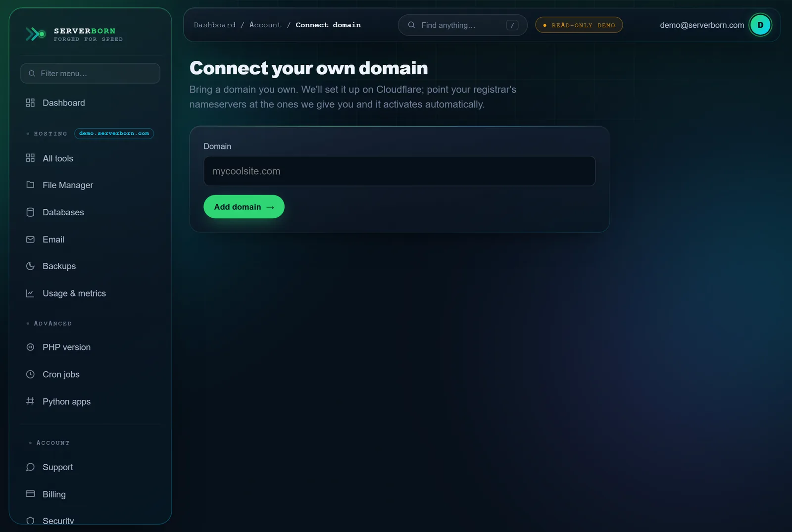Open Python apps menu item
Viewport: 792px width, 532px height.
click(90, 401)
